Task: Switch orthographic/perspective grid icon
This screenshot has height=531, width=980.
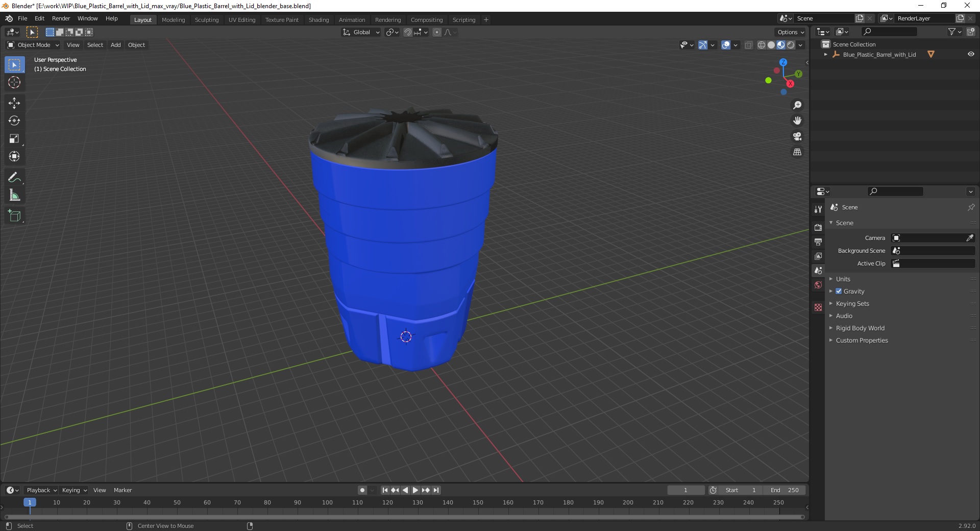Action: (797, 152)
